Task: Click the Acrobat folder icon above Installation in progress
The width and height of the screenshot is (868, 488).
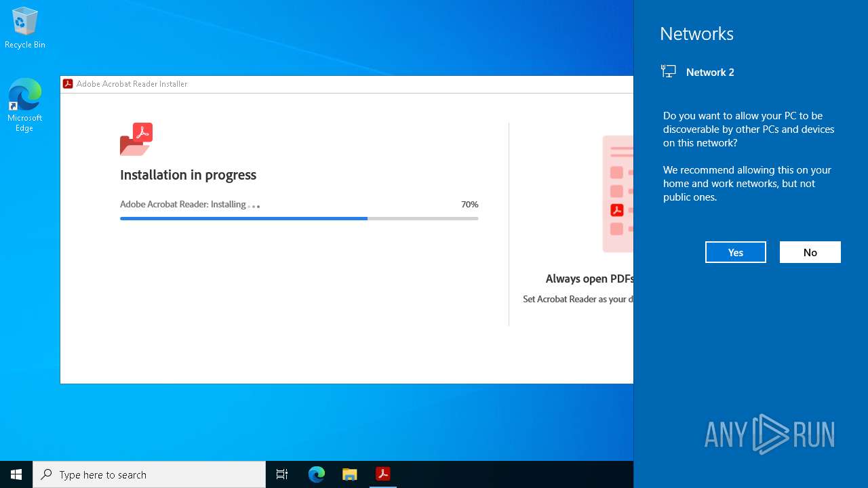Action: pos(136,139)
